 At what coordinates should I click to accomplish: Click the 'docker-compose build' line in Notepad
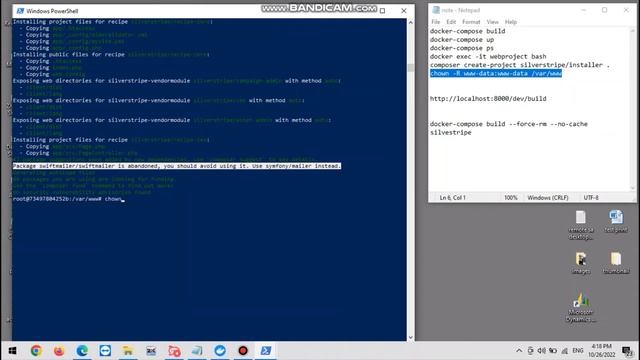467,31
